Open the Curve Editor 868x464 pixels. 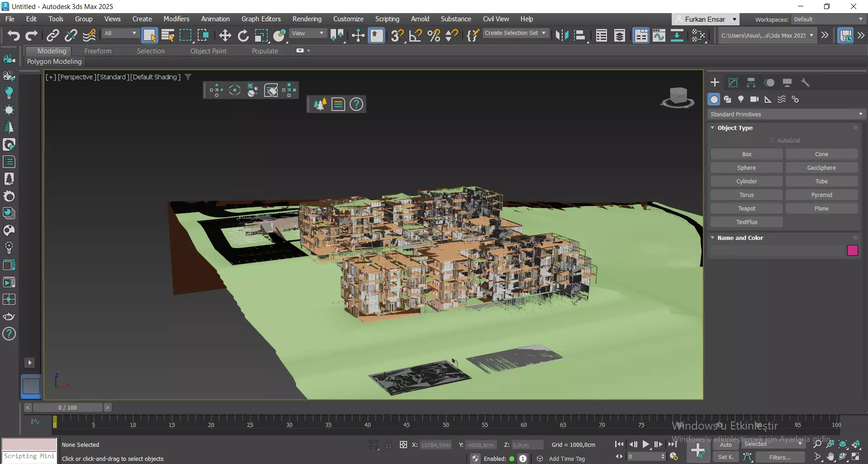(659, 35)
